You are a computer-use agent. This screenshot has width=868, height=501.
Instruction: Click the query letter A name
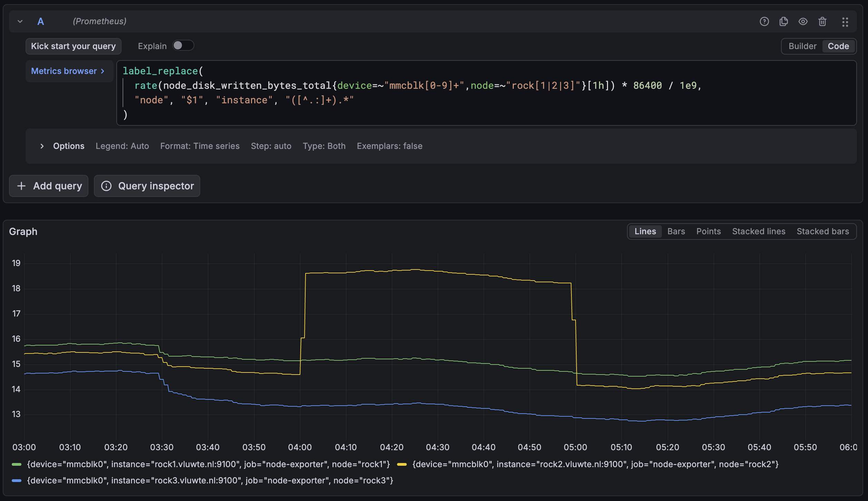41,21
